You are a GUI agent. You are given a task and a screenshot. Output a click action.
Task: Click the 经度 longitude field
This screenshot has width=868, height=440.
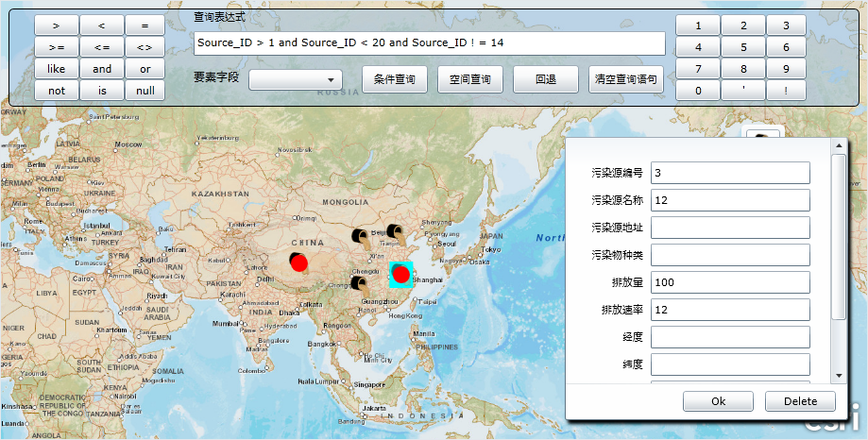point(730,337)
